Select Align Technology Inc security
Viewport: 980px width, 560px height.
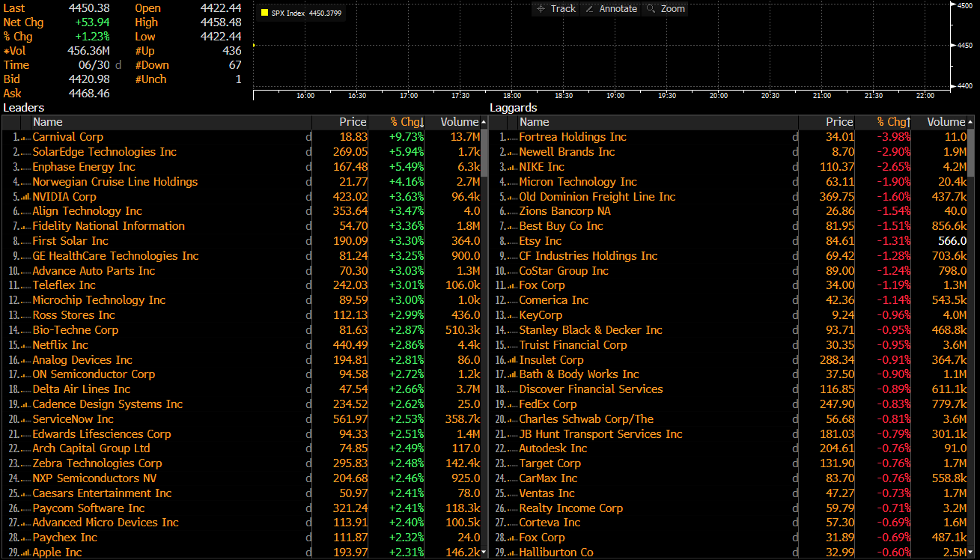(x=87, y=211)
